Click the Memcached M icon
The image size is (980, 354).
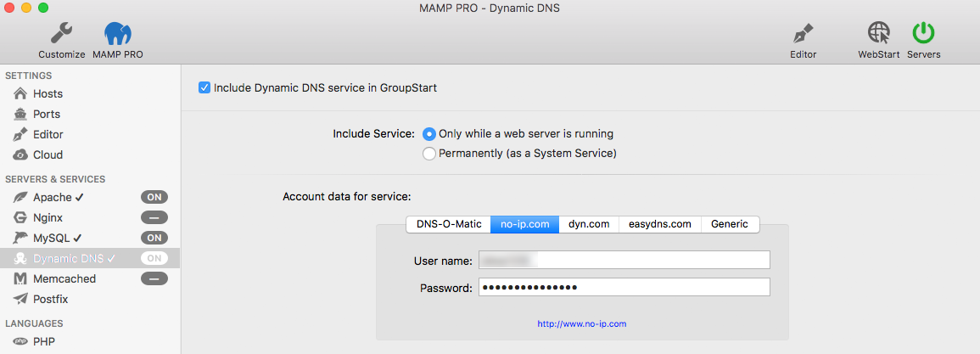[x=20, y=279]
